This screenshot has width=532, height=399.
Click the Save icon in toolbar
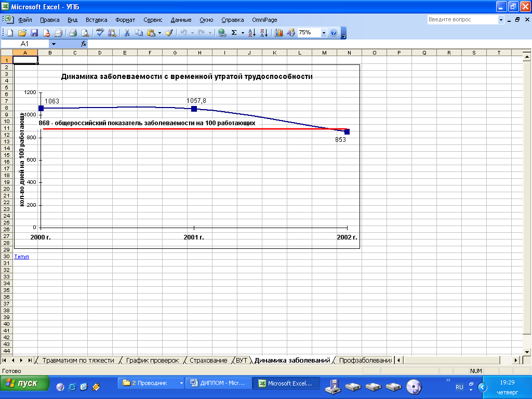coord(34,33)
